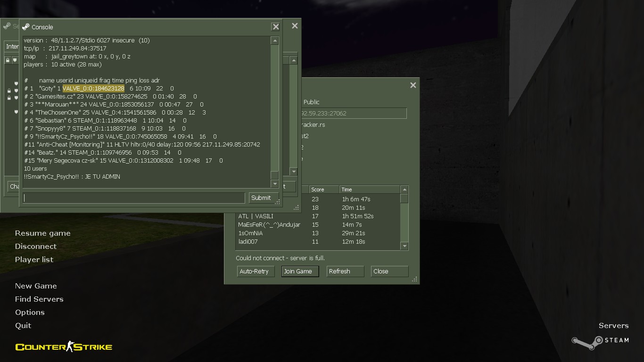Submit the console command
Image resolution: width=644 pixels, height=362 pixels.
pyautogui.click(x=263, y=198)
